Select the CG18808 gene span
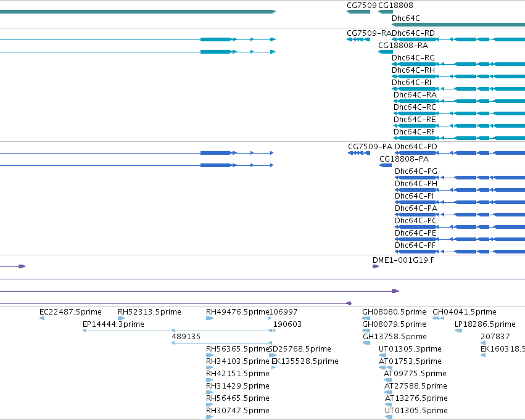 click(386, 12)
